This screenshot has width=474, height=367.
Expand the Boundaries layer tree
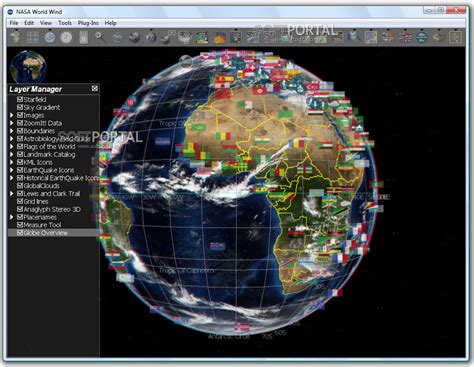[x=12, y=131]
